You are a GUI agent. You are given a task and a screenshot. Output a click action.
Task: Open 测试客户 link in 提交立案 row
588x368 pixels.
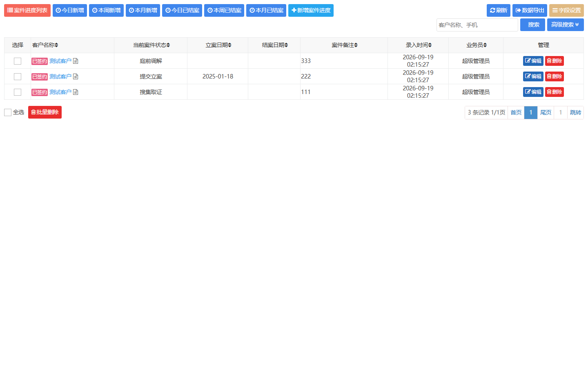tap(60, 76)
